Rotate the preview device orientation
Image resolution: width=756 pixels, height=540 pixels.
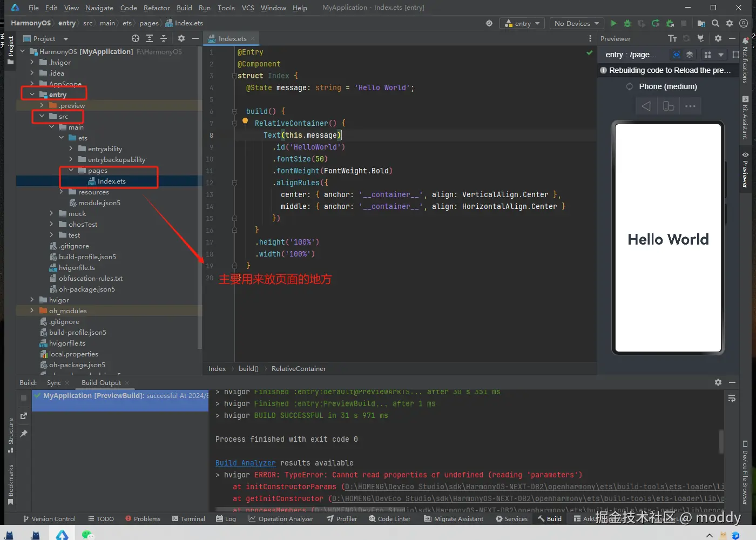tap(668, 106)
